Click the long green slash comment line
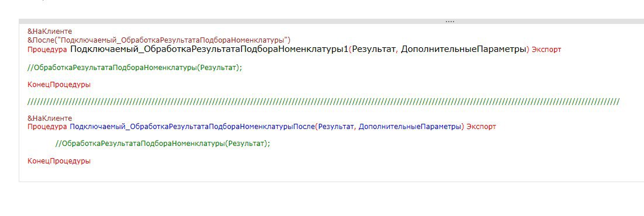644x216 pixels. click(x=323, y=102)
